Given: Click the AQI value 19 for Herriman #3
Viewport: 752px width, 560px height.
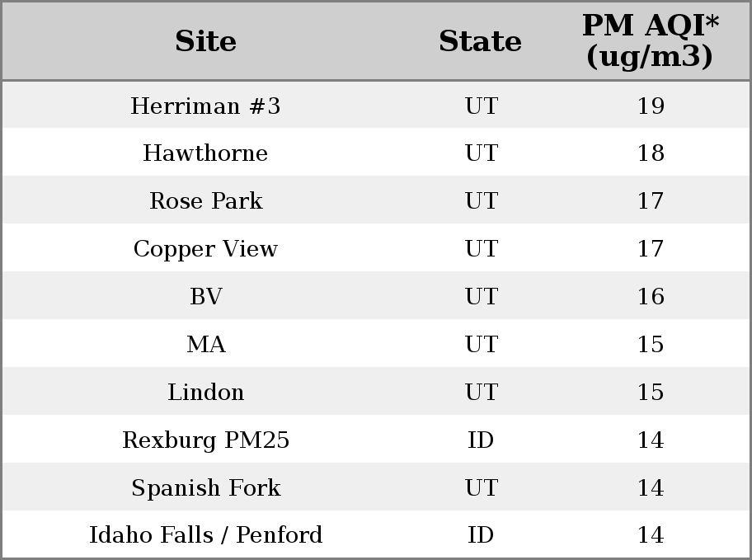Looking at the screenshot, I should click(x=651, y=105).
